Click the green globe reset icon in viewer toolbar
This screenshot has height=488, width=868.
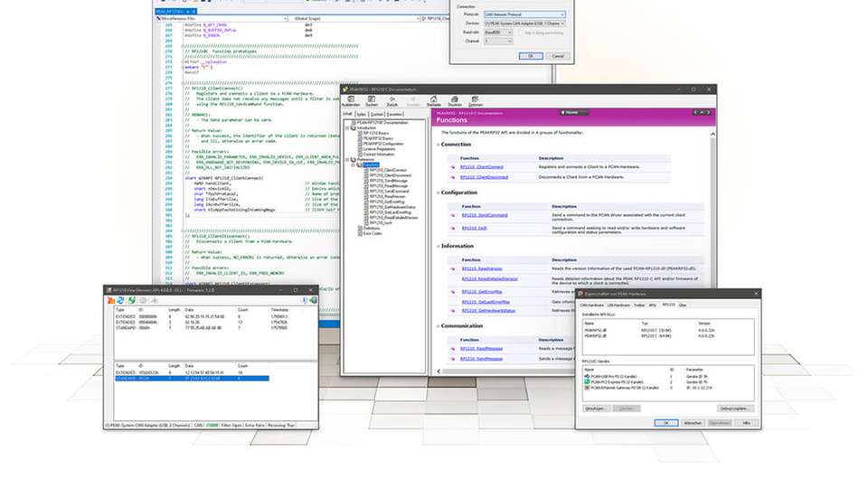132,300
